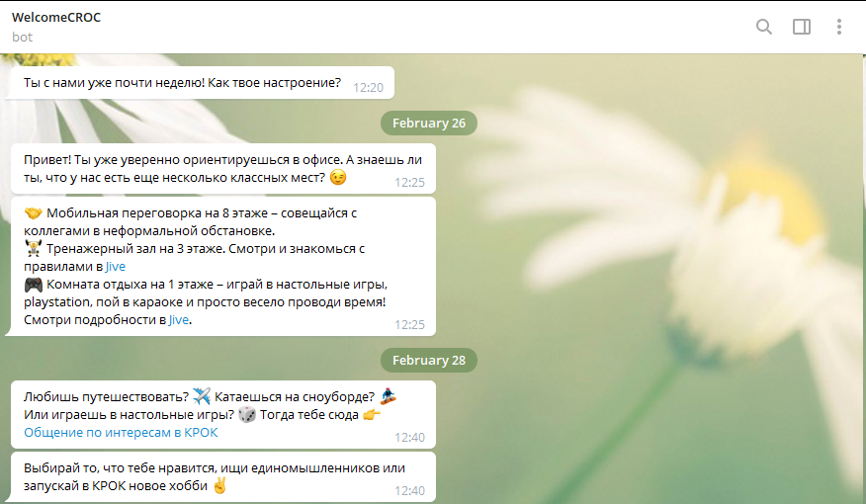Click the airplane emoji

tap(202, 396)
